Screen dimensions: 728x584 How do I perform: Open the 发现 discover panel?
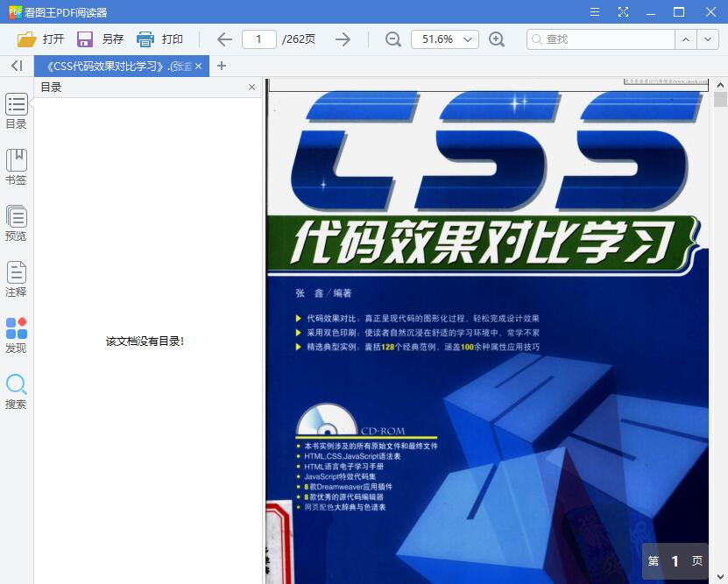click(17, 335)
